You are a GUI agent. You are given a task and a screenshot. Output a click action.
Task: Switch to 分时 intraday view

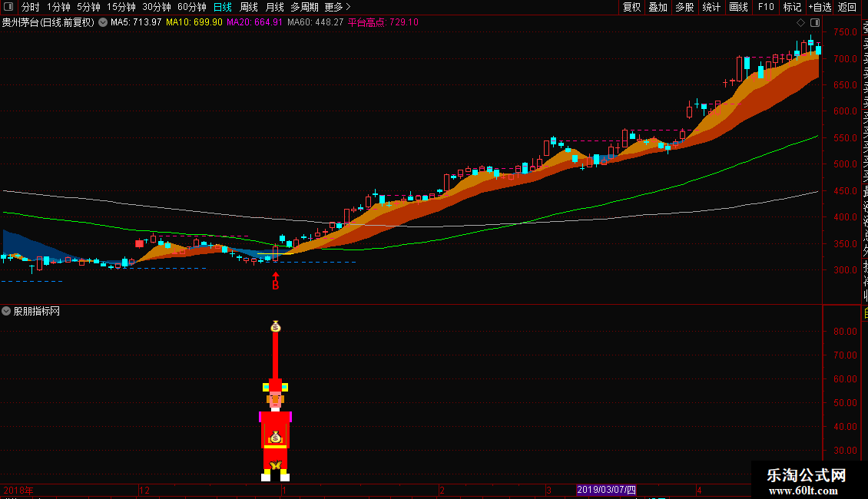click(31, 7)
